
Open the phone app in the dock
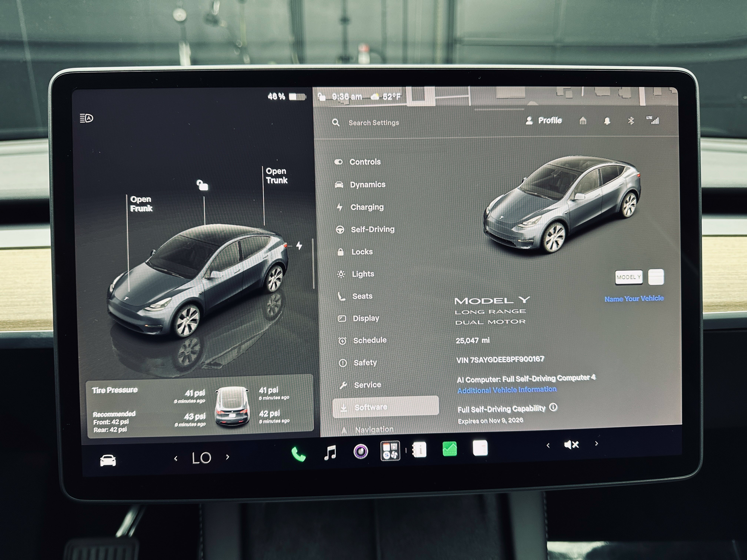(298, 454)
